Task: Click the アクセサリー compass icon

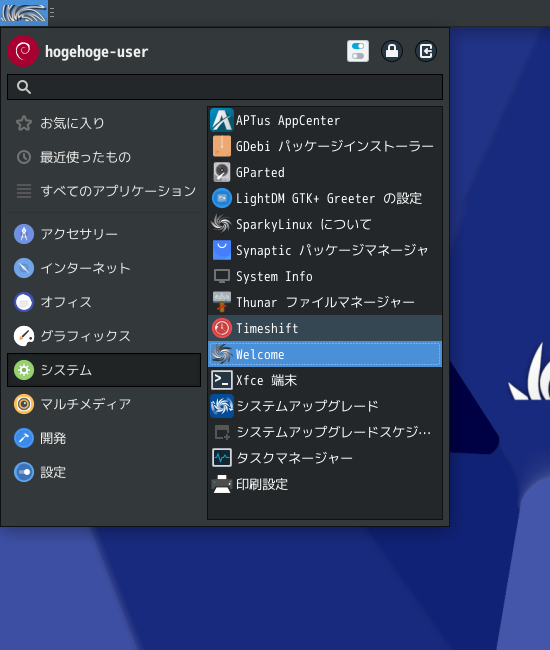Action: pyautogui.click(x=24, y=234)
